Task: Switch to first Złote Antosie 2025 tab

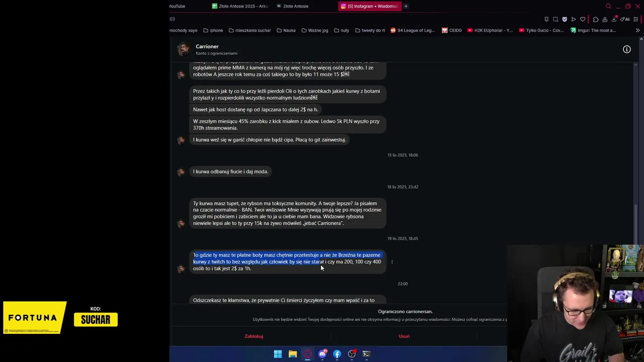Action: point(240,6)
